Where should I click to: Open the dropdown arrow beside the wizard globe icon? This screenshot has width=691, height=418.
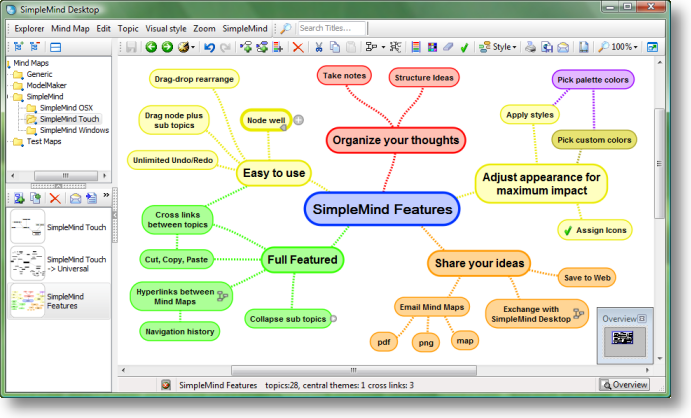[x=193, y=47]
